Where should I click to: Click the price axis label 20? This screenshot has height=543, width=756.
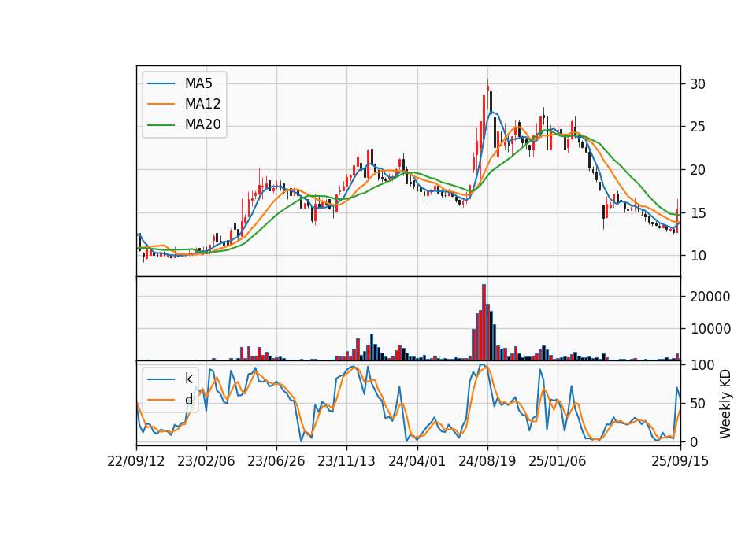(698, 170)
